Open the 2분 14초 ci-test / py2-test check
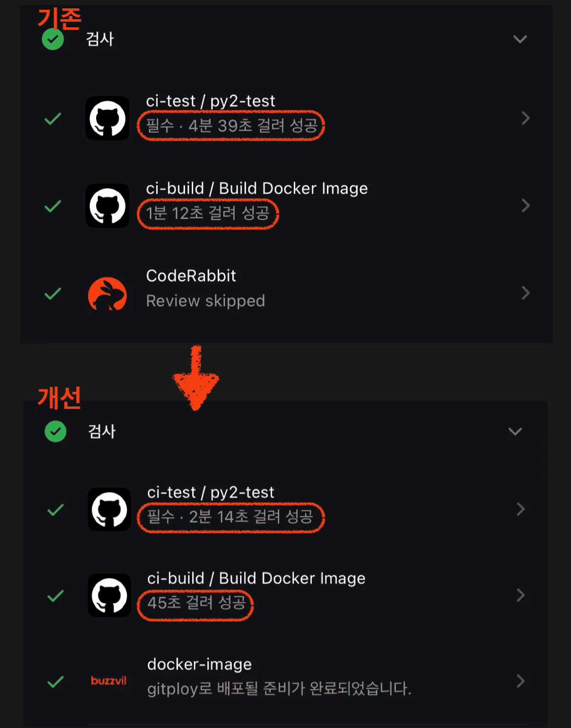The image size is (571, 728). [285, 509]
